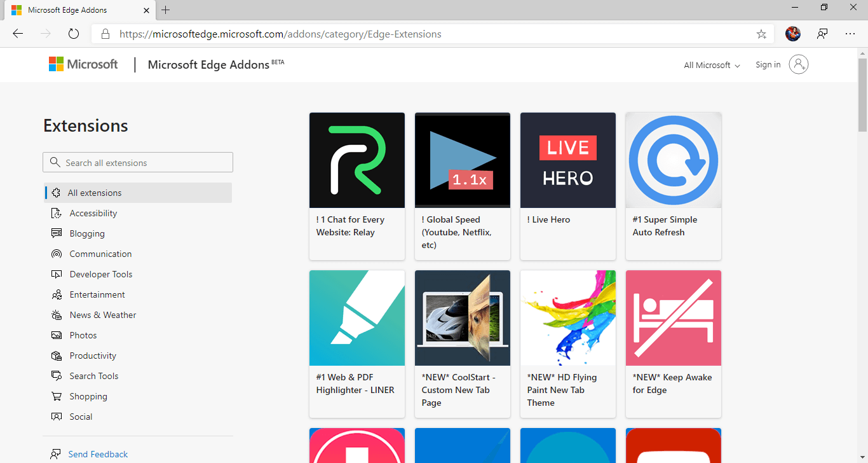
Task: Click the Send Feedback link
Action: 98,454
